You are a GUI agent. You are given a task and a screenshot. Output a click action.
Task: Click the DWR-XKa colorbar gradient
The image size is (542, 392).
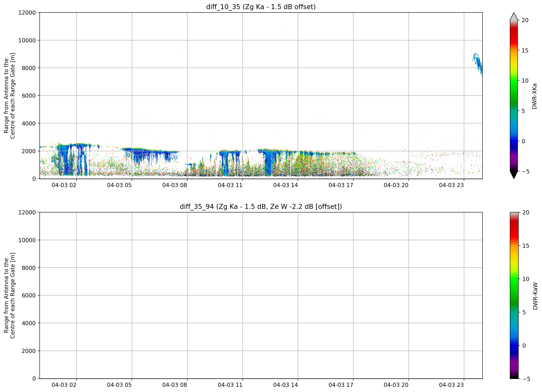coord(514,96)
